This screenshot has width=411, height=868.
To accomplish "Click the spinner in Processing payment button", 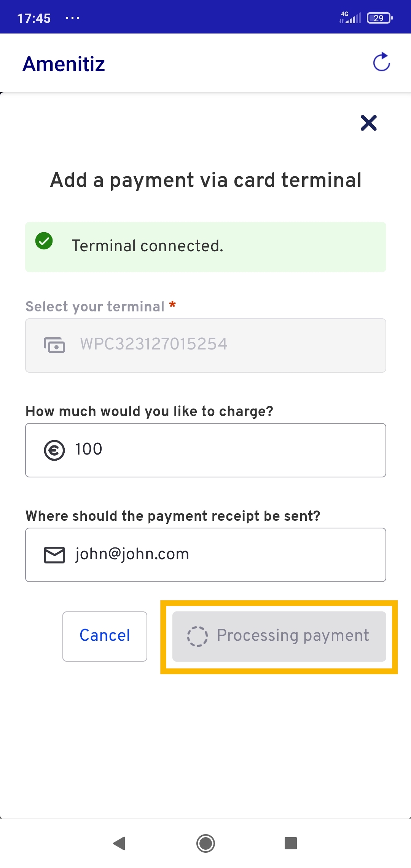I will [x=197, y=636].
